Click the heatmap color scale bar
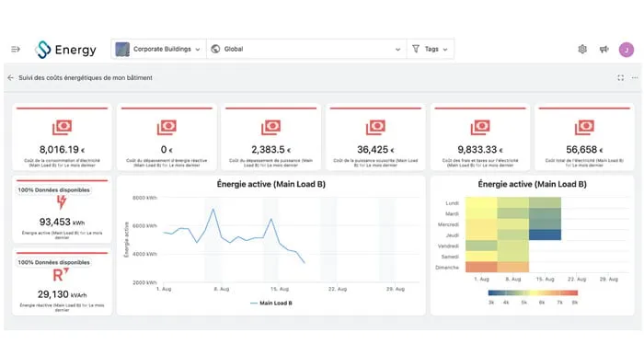644x355 pixels. tap(533, 292)
